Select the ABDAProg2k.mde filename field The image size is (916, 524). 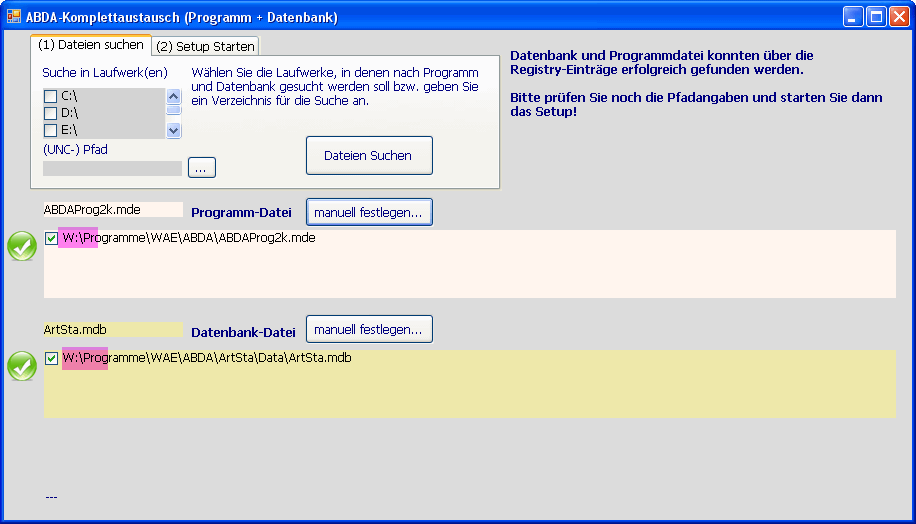tap(112, 210)
